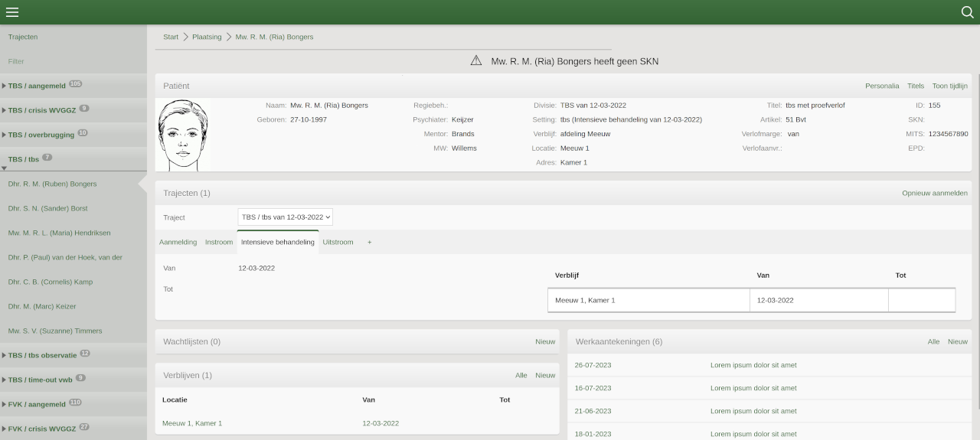Viewport: 980px width, 440px height.
Task: Click the warning triangle icon
Action: 476,61
